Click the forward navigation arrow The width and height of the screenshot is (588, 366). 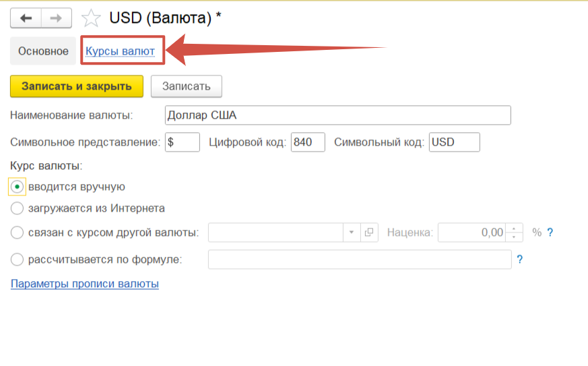coord(57,18)
